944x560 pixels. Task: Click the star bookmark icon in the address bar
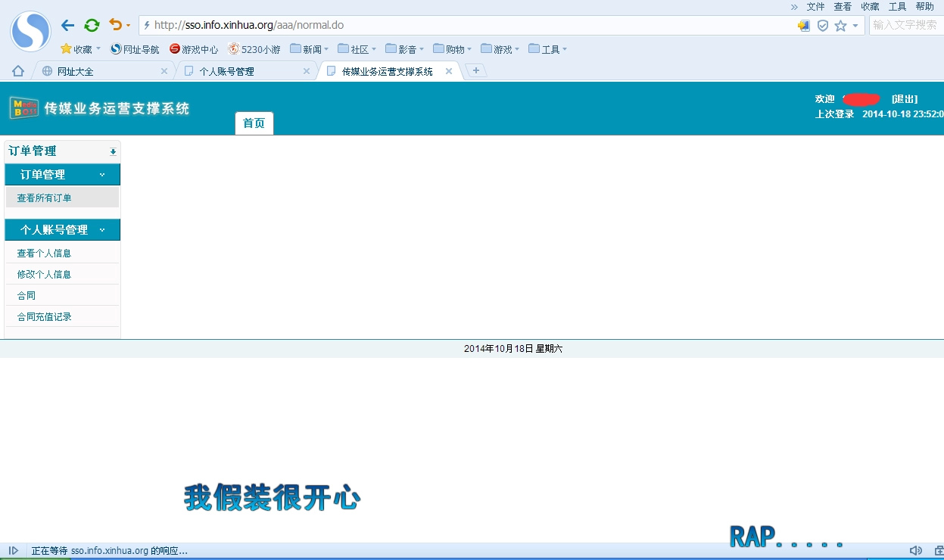pos(840,26)
